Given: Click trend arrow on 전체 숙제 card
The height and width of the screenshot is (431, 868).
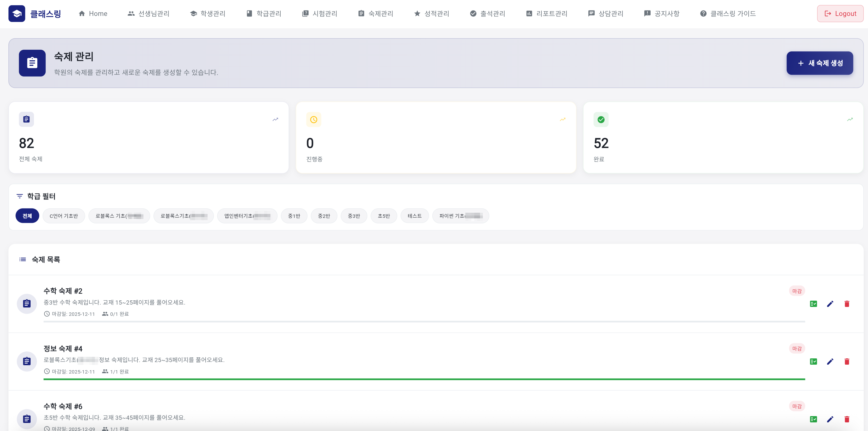Looking at the screenshot, I should click(x=275, y=119).
